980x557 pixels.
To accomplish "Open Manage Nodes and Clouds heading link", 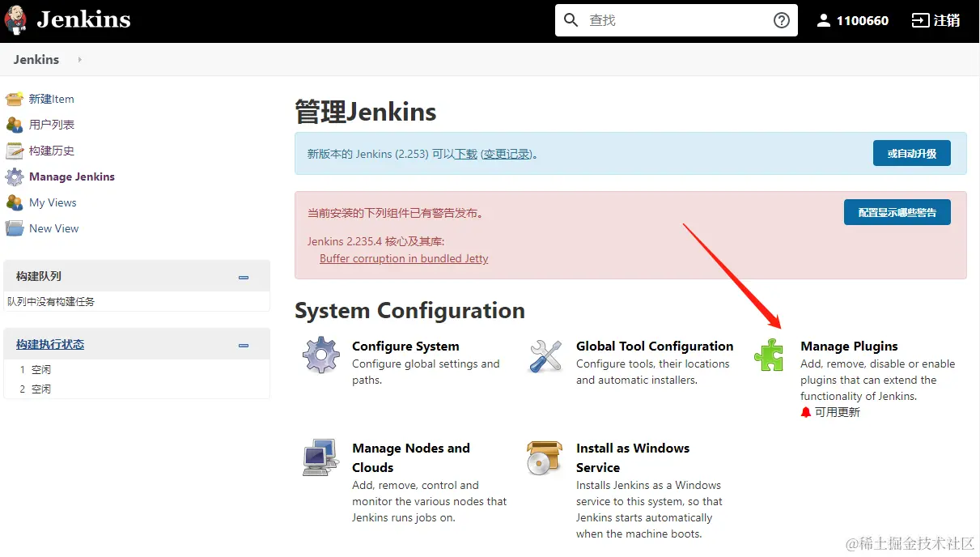I will click(x=411, y=457).
